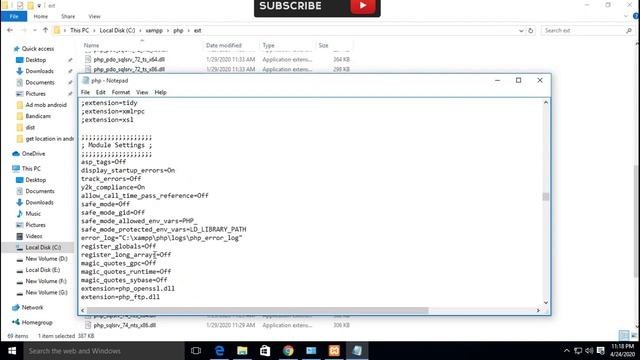Select 'php' in address breadcrumb
This screenshot has height=360, width=640.
(x=178, y=31)
